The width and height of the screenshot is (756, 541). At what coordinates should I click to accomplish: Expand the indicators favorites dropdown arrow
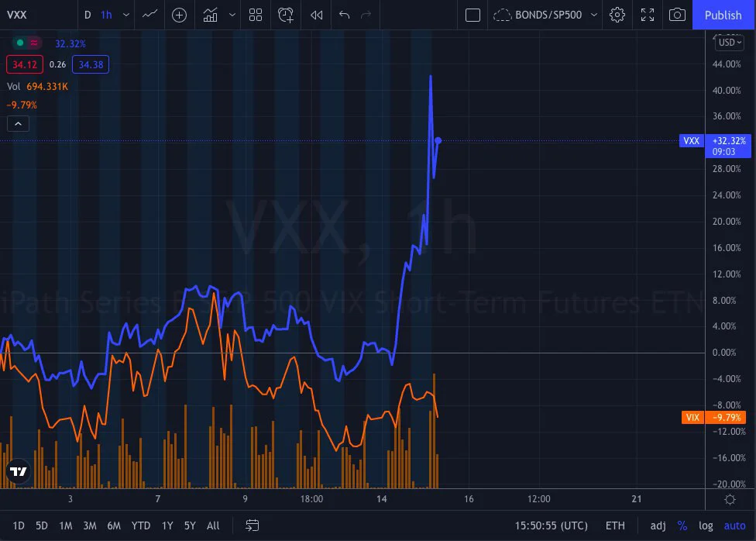click(x=232, y=15)
